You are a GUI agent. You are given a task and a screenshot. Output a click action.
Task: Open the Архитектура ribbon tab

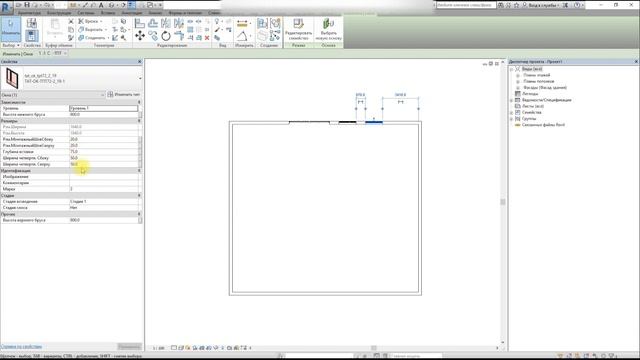point(29,13)
